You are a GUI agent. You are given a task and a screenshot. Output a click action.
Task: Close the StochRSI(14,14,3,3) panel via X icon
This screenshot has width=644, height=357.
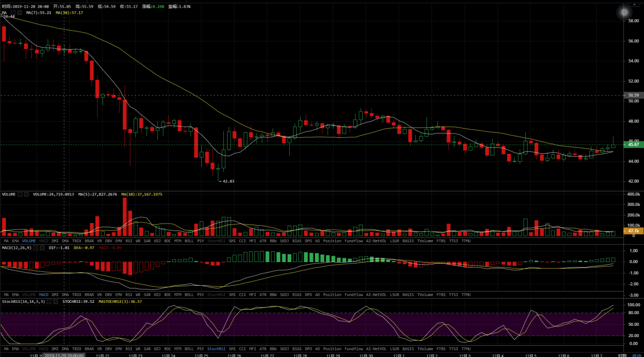click(x=56, y=302)
